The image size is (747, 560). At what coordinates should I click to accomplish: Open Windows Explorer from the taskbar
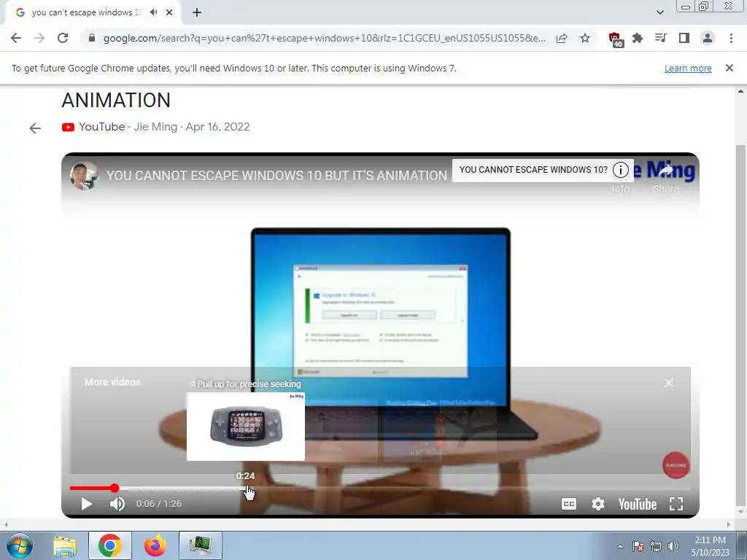coord(65,545)
